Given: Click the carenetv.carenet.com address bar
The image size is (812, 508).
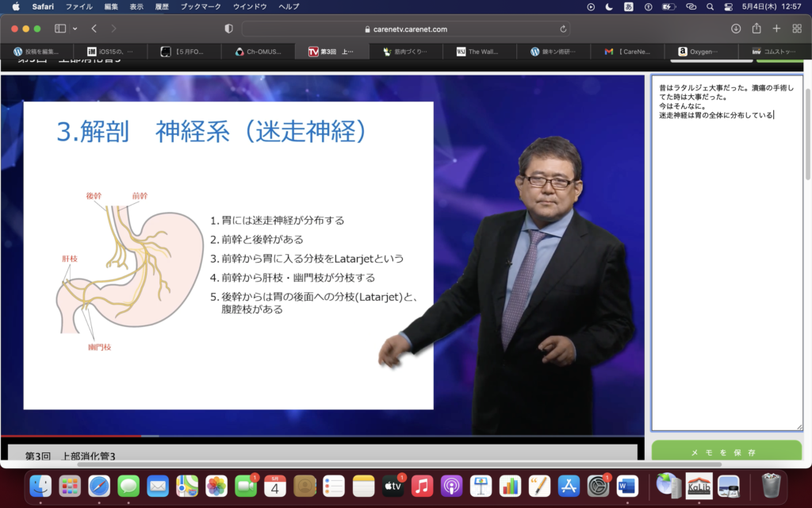Looking at the screenshot, I should pyautogui.click(x=405, y=29).
